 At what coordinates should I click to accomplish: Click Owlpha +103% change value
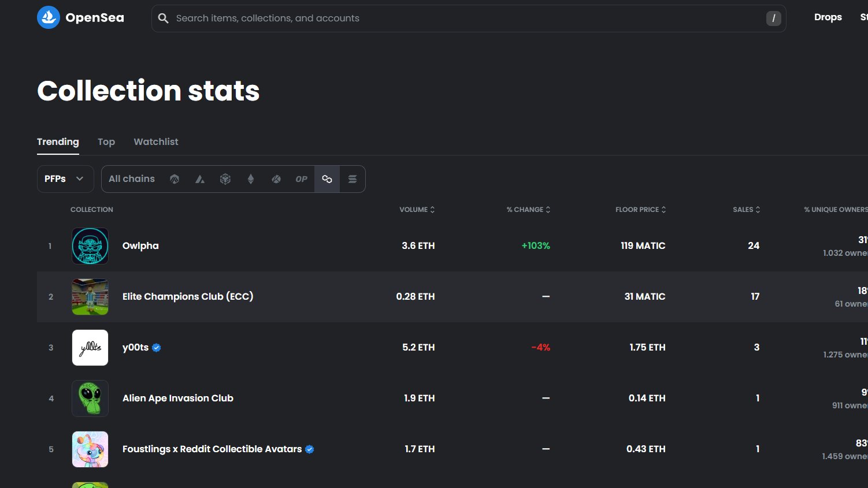(x=536, y=246)
